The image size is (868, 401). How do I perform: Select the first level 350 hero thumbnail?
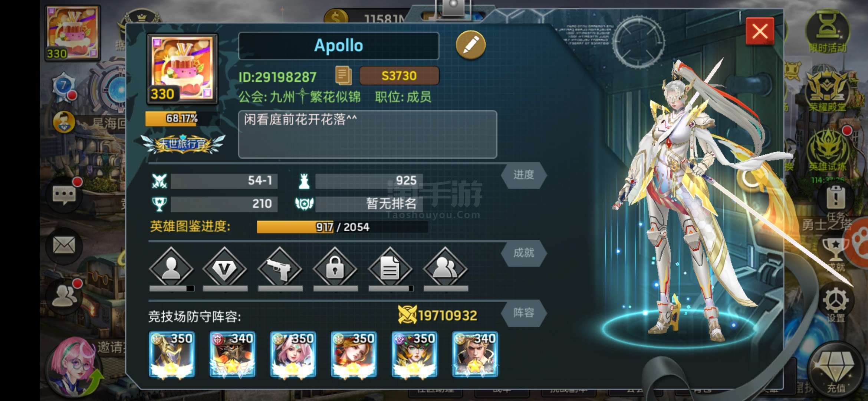pyautogui.click(x=171, y=355)
